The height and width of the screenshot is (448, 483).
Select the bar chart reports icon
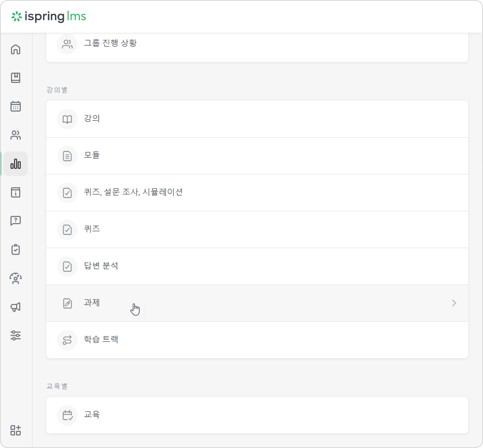click(x=15, y=164)
